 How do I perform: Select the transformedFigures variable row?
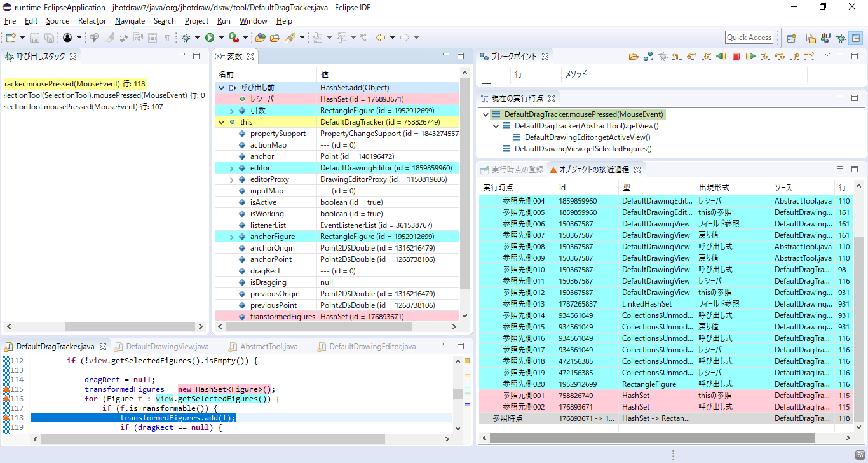click(337, 317)
